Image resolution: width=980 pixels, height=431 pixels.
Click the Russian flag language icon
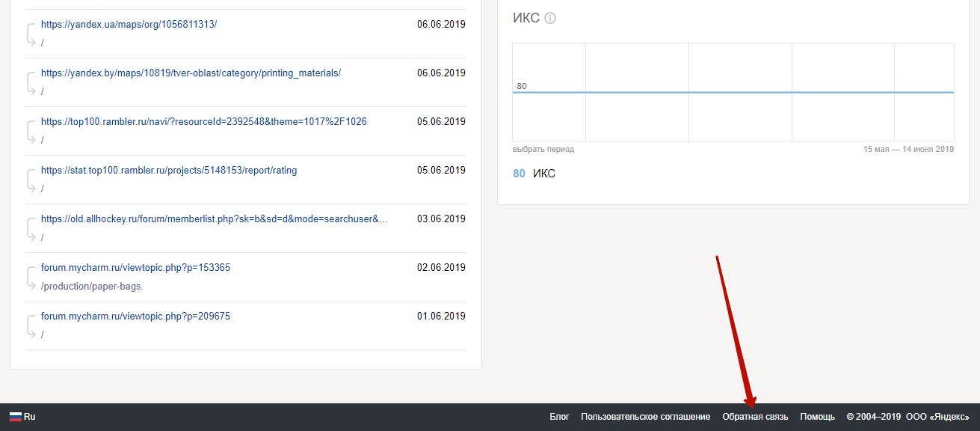pos(15,417)
